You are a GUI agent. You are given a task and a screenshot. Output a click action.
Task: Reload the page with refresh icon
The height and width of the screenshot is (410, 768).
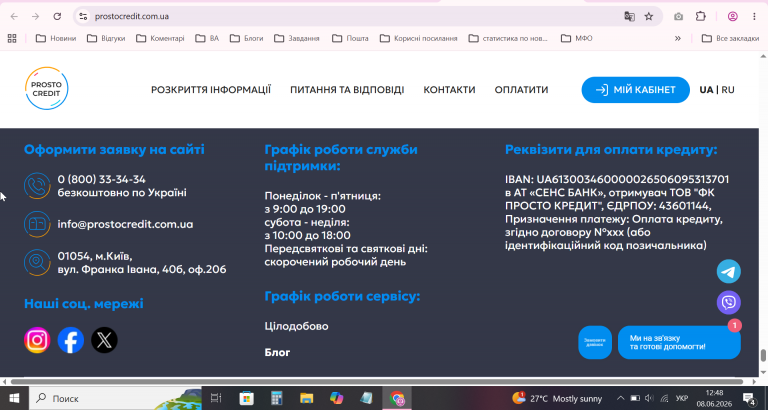[x=57, y=16]
